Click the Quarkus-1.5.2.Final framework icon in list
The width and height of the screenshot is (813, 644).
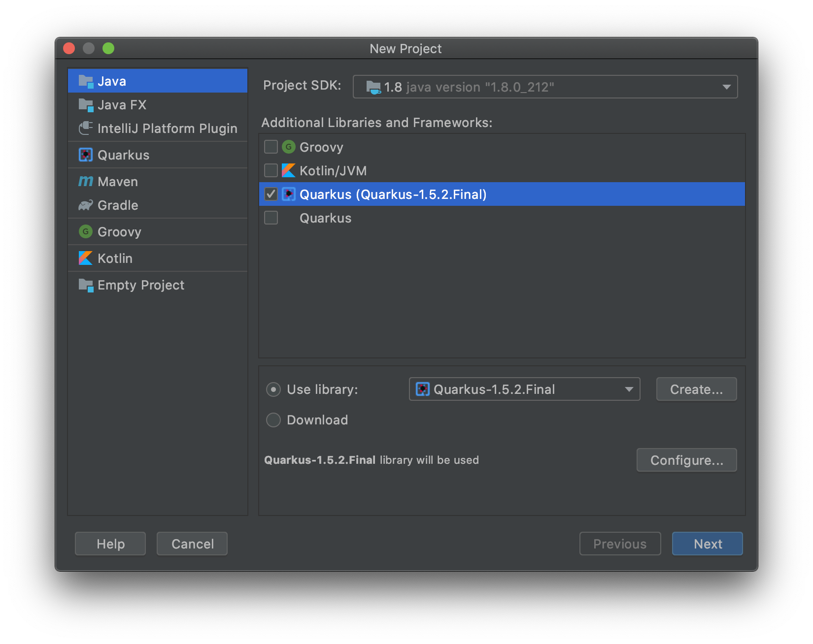[x=289, y=194]
